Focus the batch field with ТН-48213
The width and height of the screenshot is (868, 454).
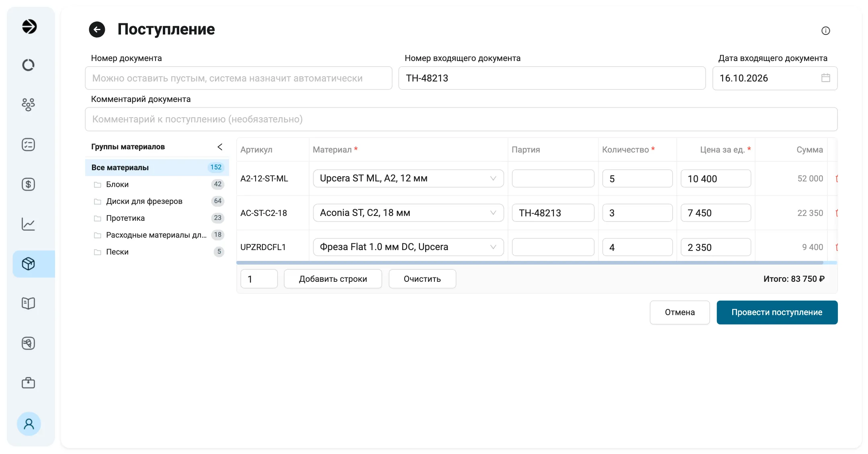(553, 213)
